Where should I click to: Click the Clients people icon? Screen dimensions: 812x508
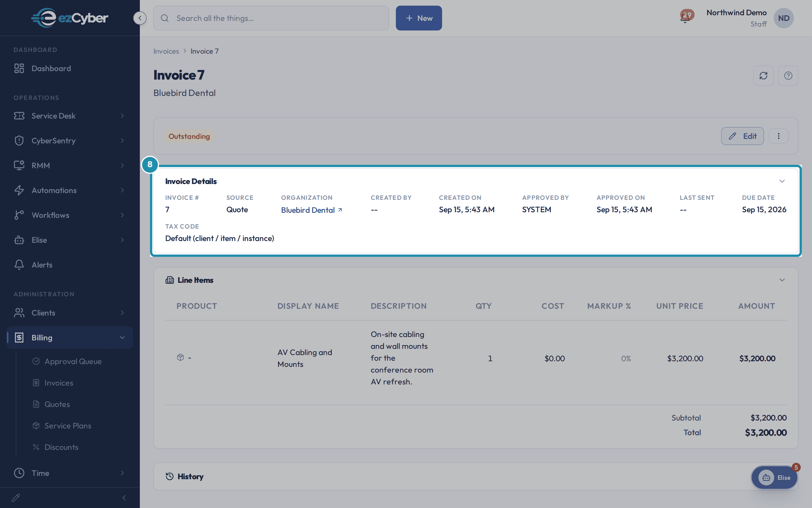19,313
